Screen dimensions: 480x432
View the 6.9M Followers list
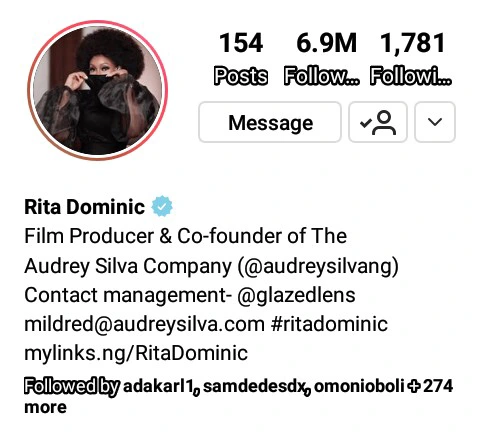(x=322, y=58)
